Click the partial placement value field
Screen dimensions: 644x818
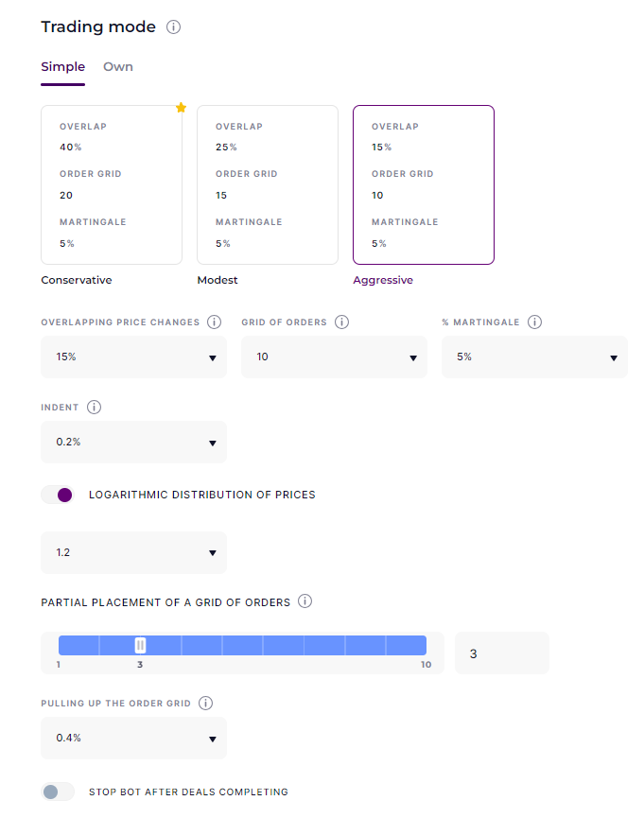502,653
